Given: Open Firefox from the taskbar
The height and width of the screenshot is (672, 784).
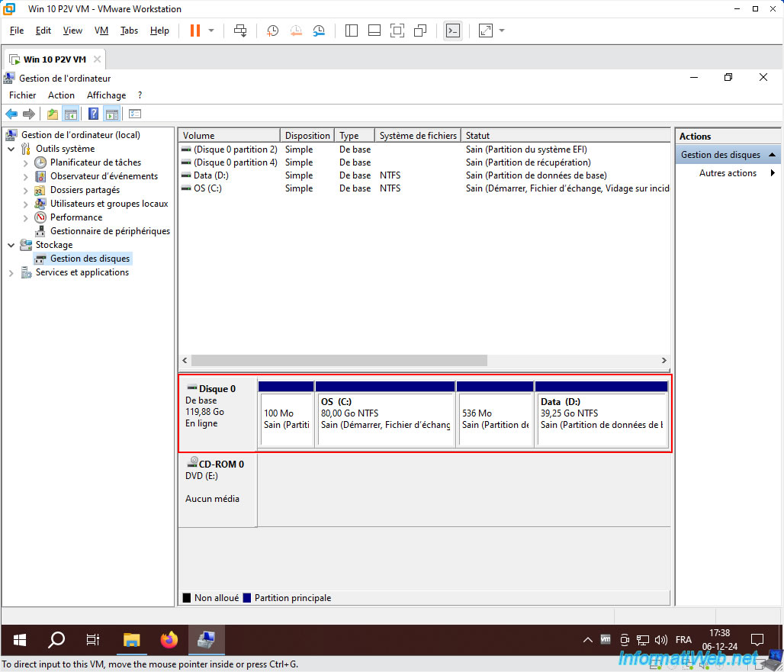Looking at the screenshot, I should tap(169, 639).
